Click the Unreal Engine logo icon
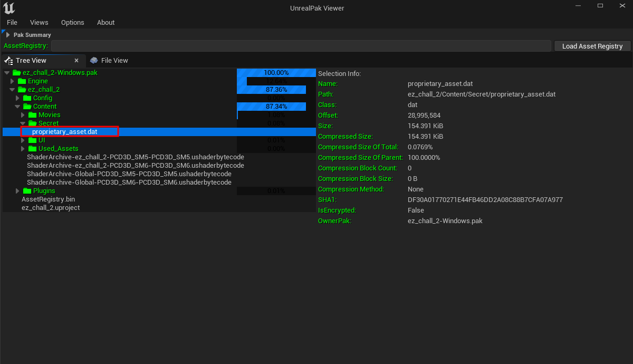The width and height of the screenshot is (633, 364). [x=9, y=8]
